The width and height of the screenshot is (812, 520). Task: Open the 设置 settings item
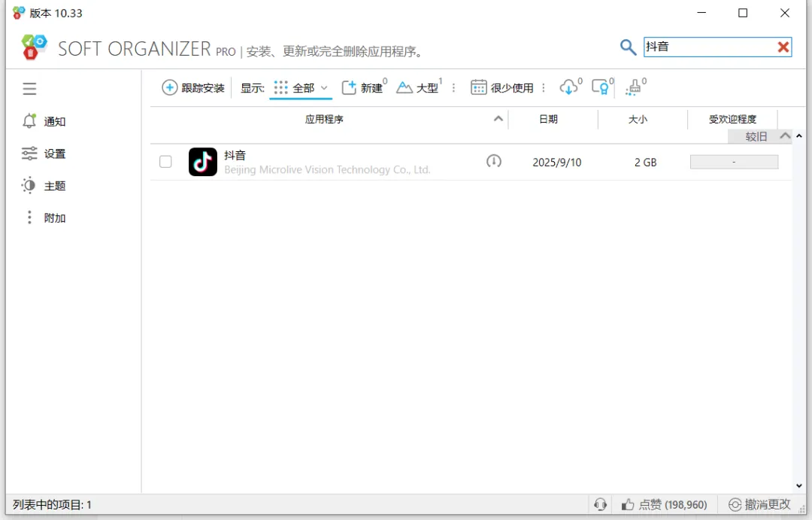[x=44, y=154]
